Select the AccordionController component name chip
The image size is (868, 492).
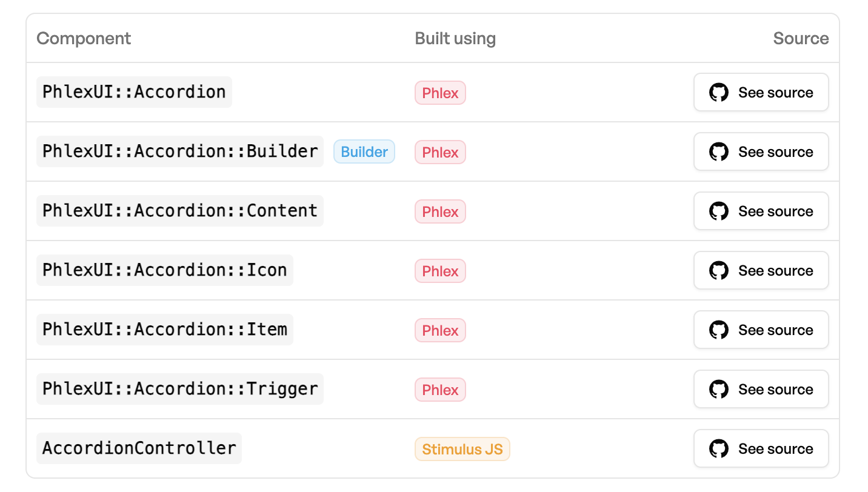point(139,448)
